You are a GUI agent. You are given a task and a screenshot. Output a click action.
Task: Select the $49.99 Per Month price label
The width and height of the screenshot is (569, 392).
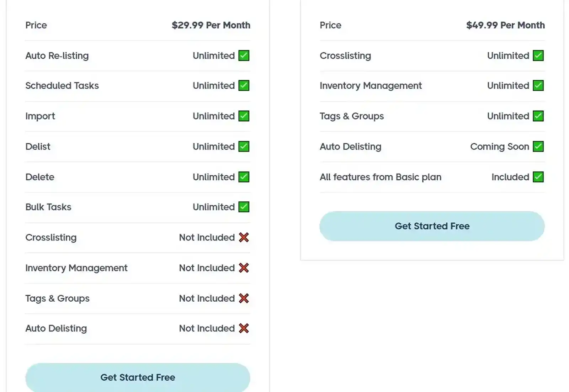(x=505, y=25)
